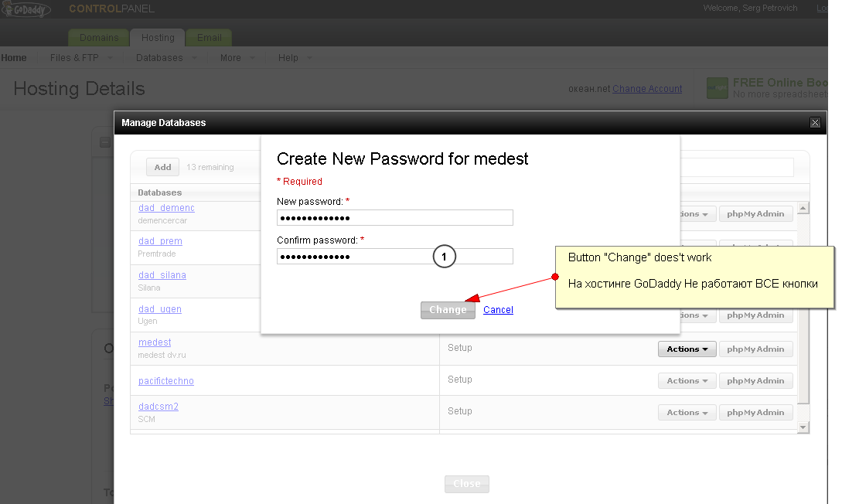Focus the New password field
Screen dimensions: 842x504
pyautogui.click(x=394, y=217)
